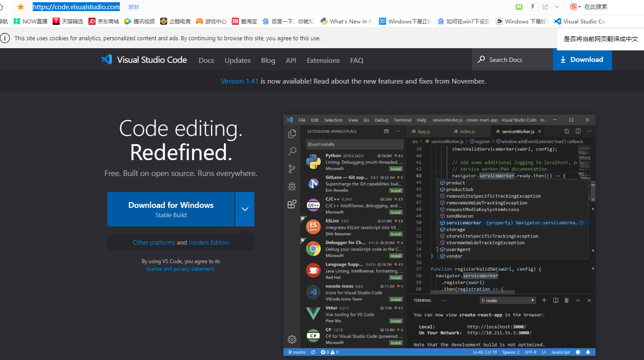Screen dimensions: 644x360
Task: Click the 复制 link beside the URL
Action: pos(133,7)
